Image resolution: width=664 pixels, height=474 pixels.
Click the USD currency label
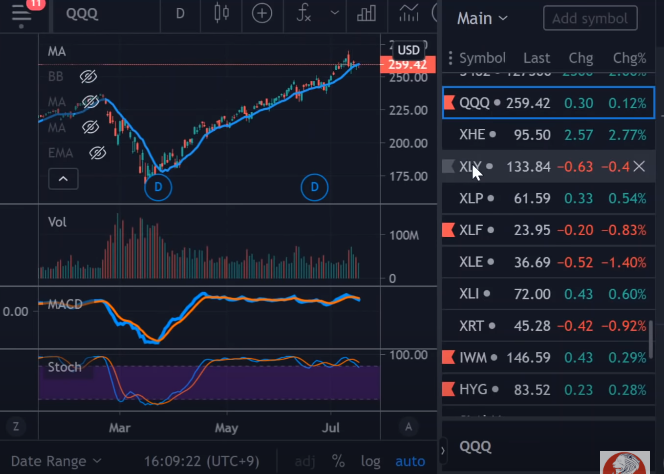[x=409, y=50]
